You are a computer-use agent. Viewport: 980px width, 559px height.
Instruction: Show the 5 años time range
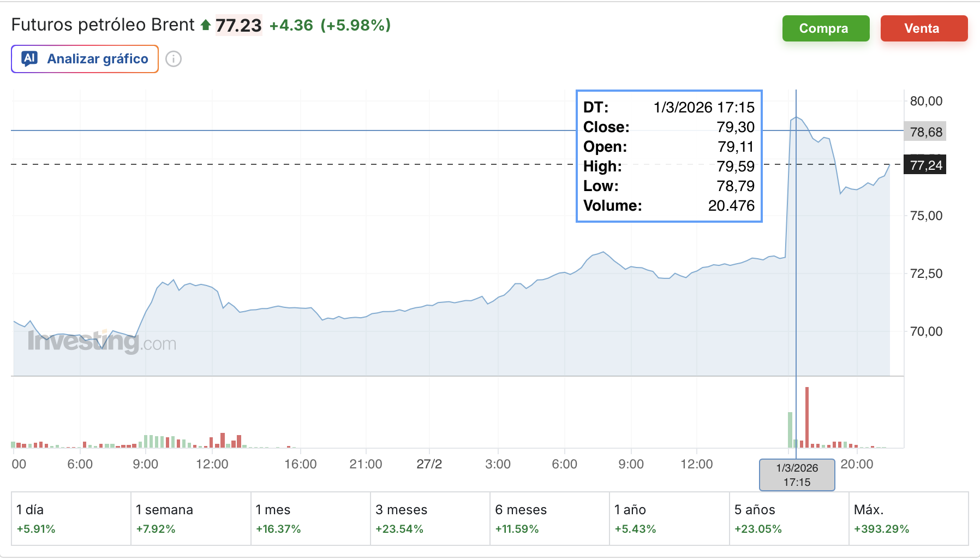tap(789, 519)
